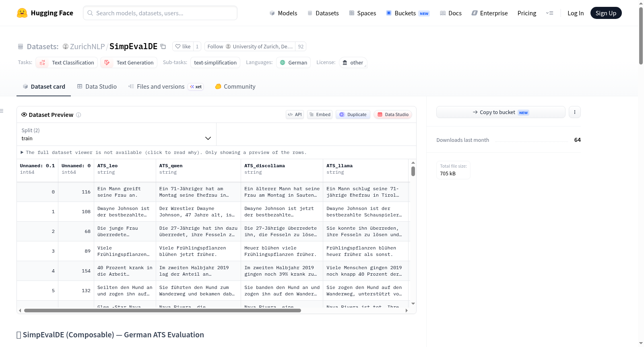
Task: Click the license scale icon
Action: click(x=345, y=62)
